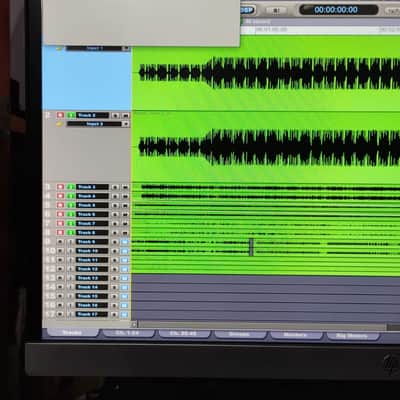This screenshot has height=400, width=400.
Task: Unmute Track 13 with blue M button
Action: (125, 278)
